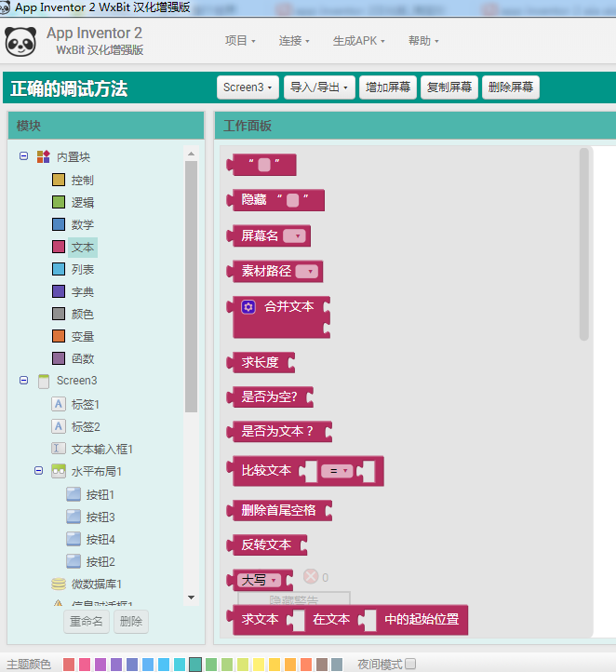Select the 列表 light blue category icon
This screenshot has height=672, width=616.
tap(59, 269)
